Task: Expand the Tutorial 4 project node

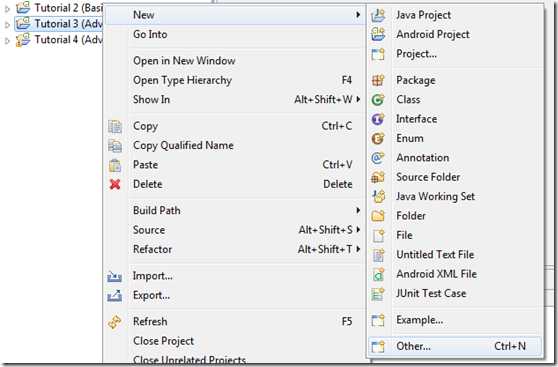Action: 7,41
